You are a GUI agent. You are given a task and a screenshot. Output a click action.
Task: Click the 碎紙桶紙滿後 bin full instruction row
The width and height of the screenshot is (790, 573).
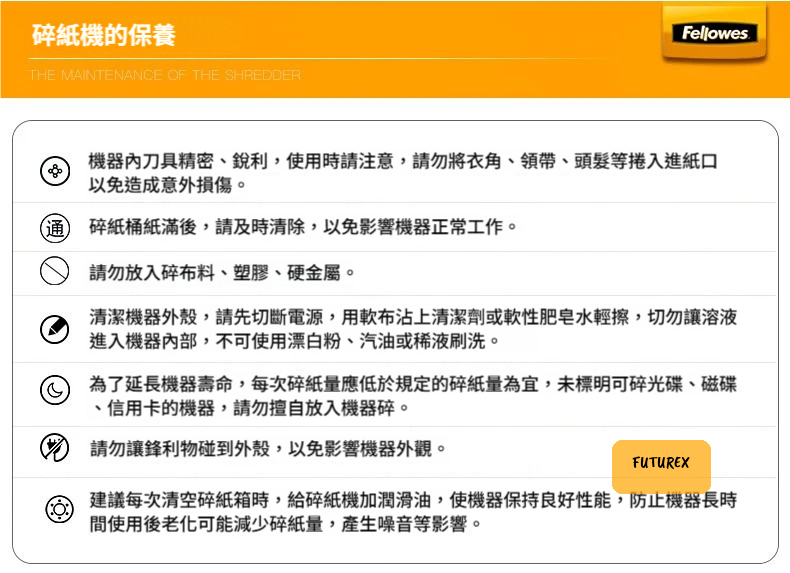point(304,227)
